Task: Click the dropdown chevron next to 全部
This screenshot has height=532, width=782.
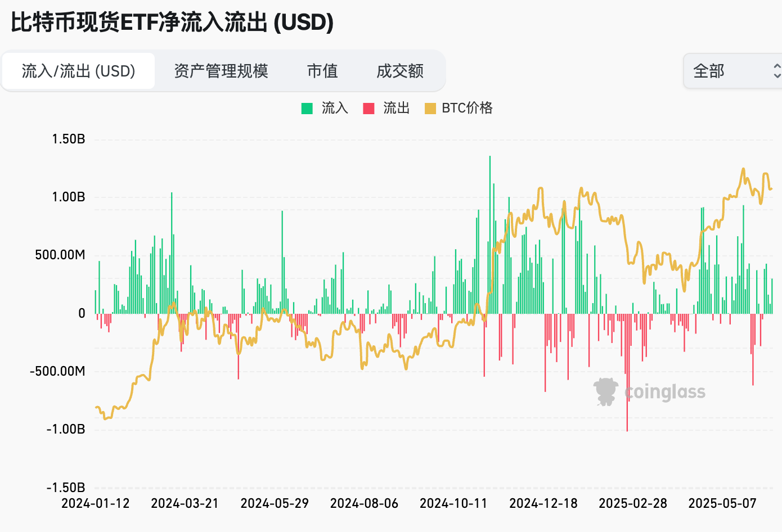Action: (777, 71)
